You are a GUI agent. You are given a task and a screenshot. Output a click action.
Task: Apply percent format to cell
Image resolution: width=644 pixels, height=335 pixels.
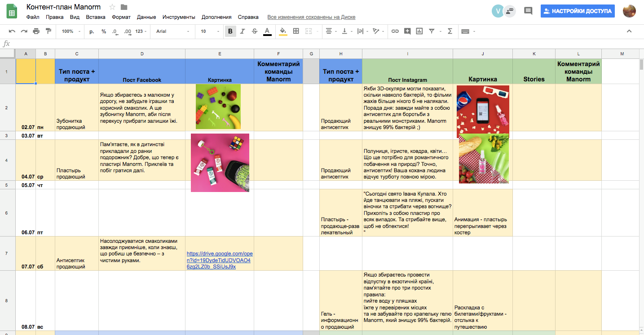tap(104, 31)
